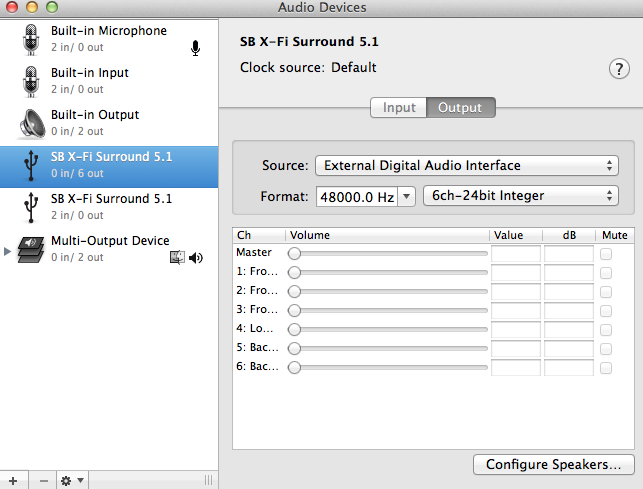
Task: Switch to the Input tab
Action: 399,107
